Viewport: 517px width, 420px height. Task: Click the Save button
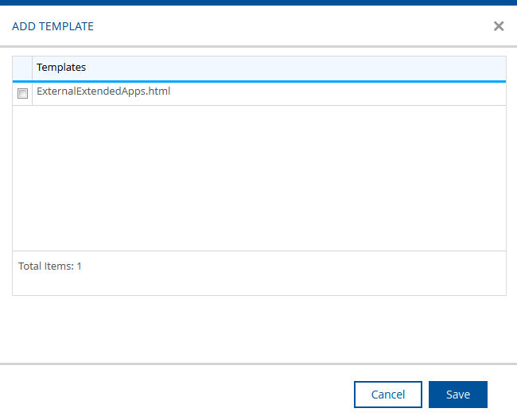(x=457, y=395)
